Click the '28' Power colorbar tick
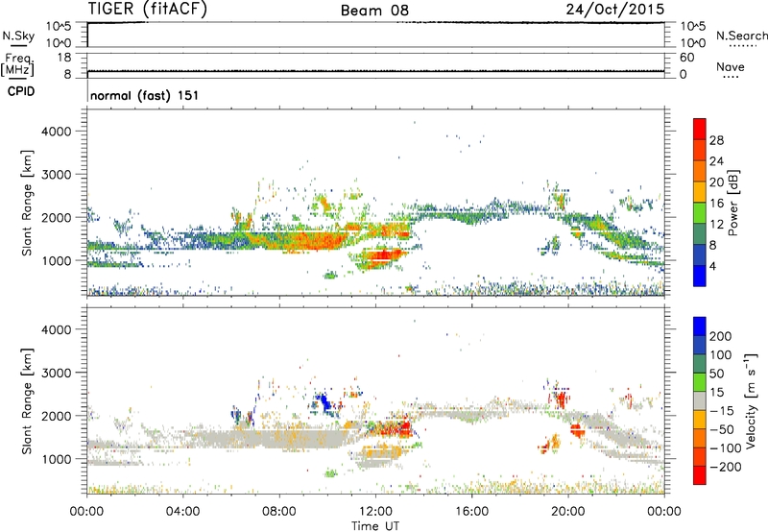This screenshot has height=532, width=768. click(716, 140)
